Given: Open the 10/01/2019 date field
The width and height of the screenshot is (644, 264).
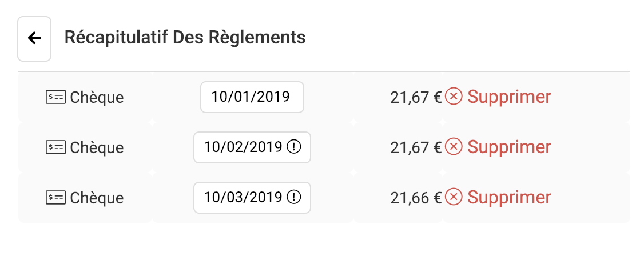Looking at the screenshot, I should tap(252, 97).
